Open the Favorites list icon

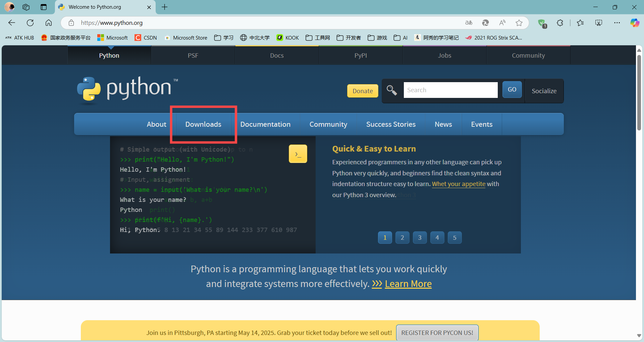pyautogui.click(x=580, y=23)
